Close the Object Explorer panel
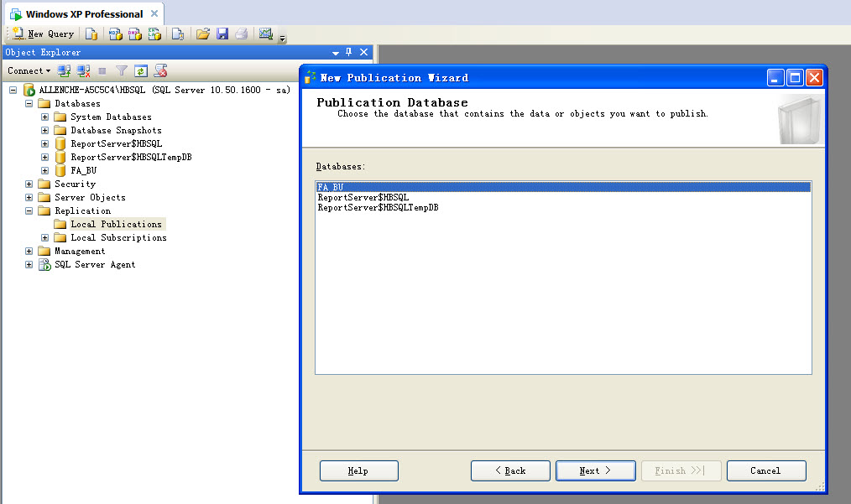Screen dimensions: 851x504 tap(363, 52)
